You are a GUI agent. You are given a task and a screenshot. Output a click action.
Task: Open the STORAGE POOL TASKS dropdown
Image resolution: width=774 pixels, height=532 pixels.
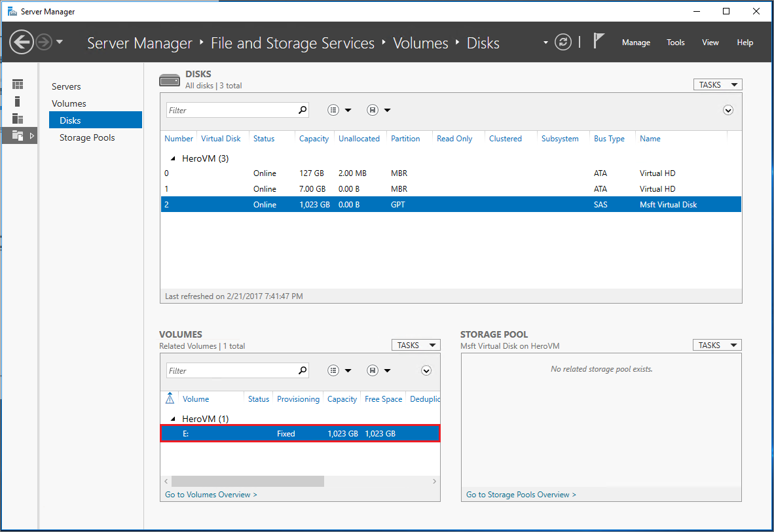[717, 345]
